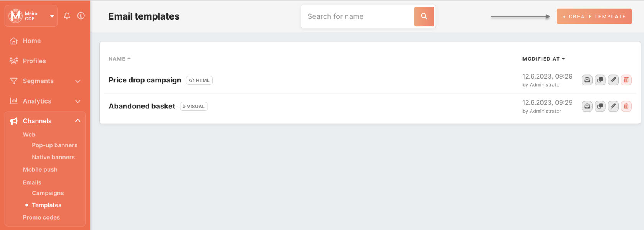Screen dimensions: 644x230
Task: Collapse the Channels section
Action: 78,121
